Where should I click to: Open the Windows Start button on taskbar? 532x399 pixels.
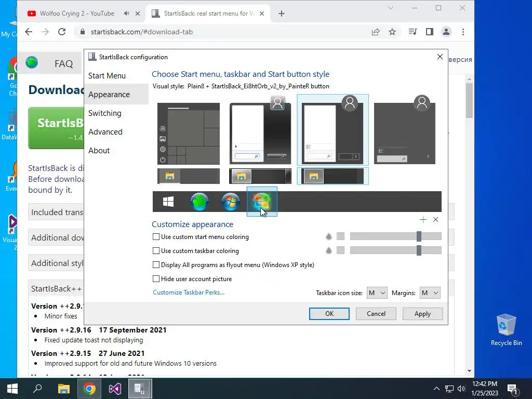point(12,389)
